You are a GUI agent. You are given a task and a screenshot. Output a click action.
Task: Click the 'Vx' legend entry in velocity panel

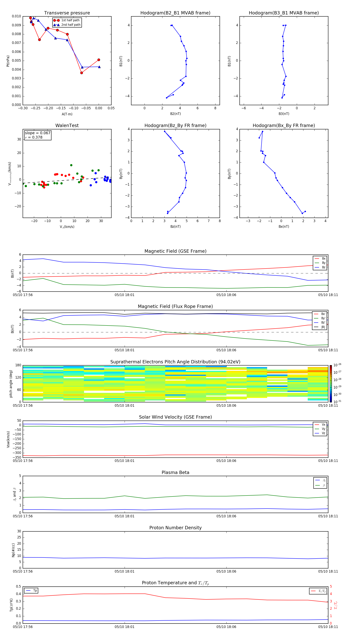tap(320, 424)
